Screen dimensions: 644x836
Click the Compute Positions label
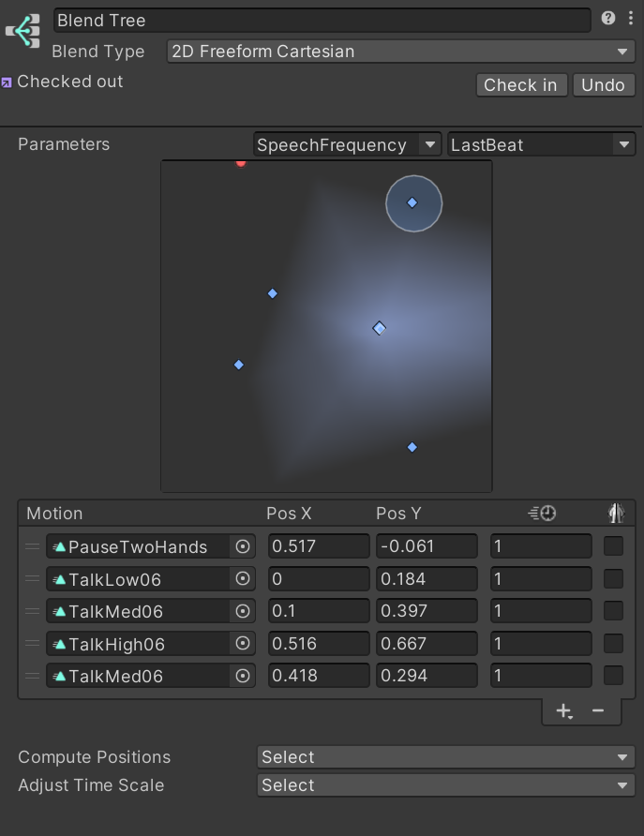pos(95,757)
